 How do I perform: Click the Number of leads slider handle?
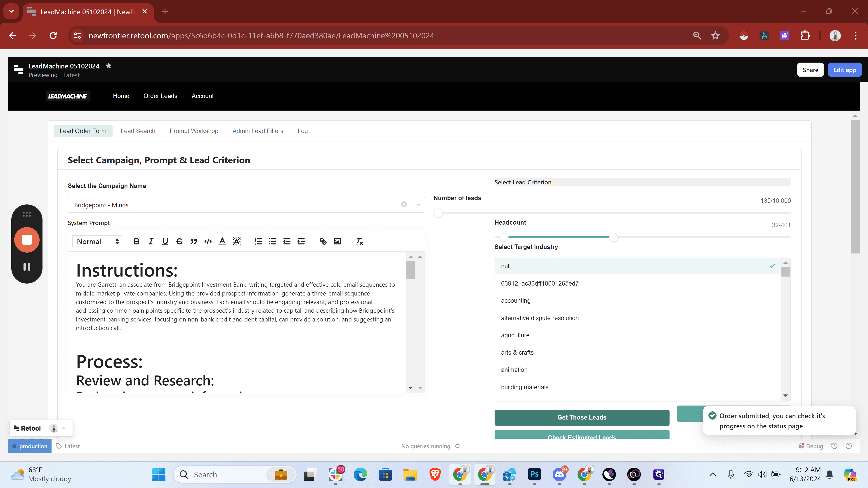click(438, 213)
